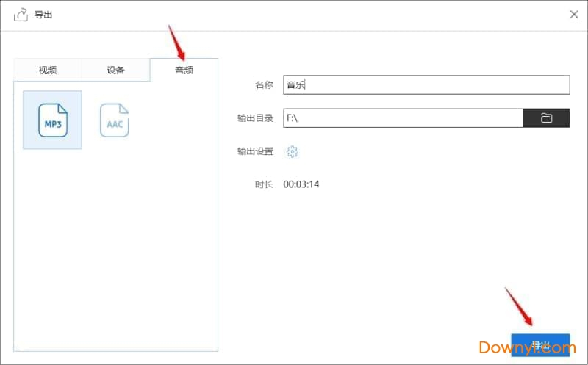Click the 名称 label

tap(264, 85)
